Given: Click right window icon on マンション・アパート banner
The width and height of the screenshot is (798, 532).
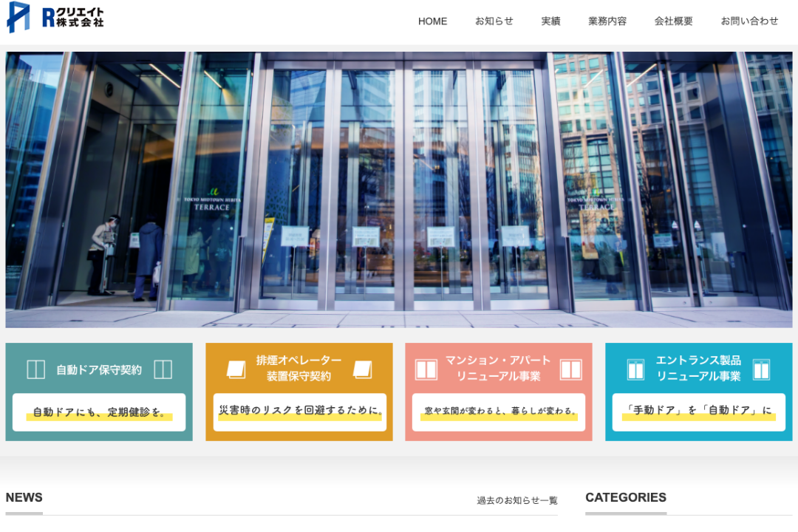Looking at the screenshot, I should tap(570, 369).
